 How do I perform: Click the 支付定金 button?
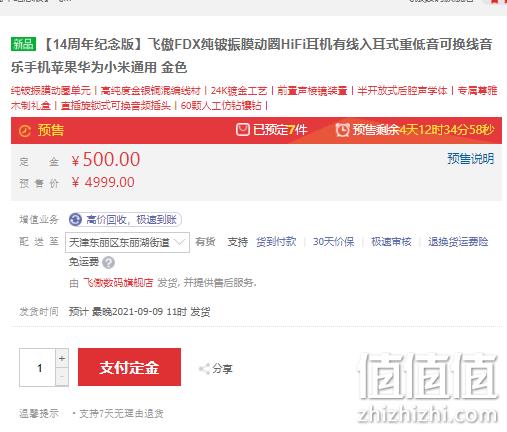[x=129, y=367]
